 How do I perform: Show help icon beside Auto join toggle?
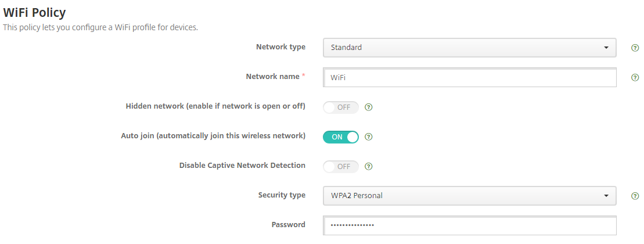tap(368, 137)
